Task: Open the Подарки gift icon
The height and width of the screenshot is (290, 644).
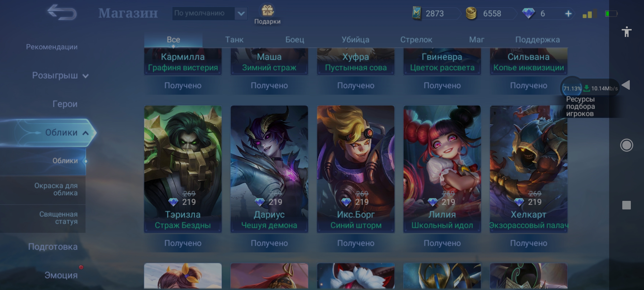Action: [267, 11]
